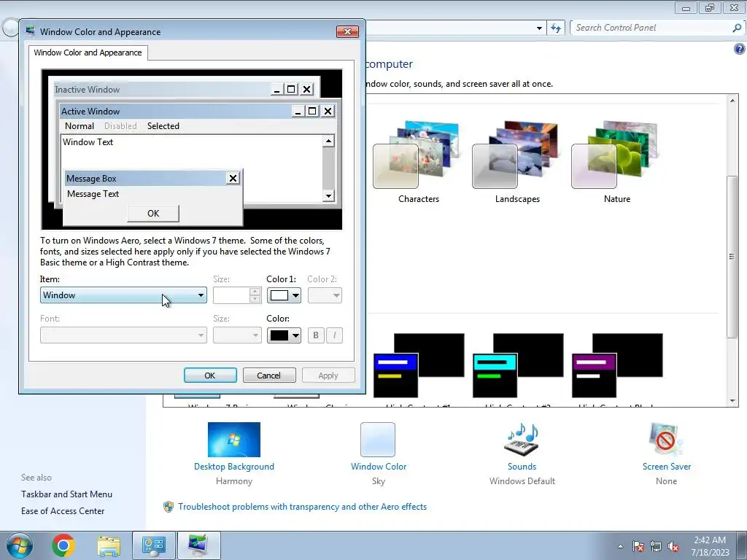The height and width of the screenshot is (560, 747).
Task: Select the Characters theme thumbnail
Action: (x=418, y=155)
